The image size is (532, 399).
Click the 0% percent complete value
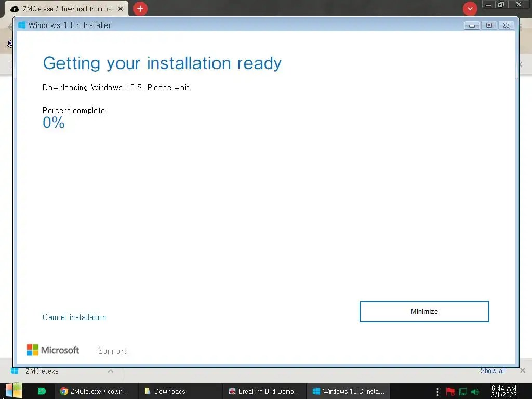pos(54,123)
